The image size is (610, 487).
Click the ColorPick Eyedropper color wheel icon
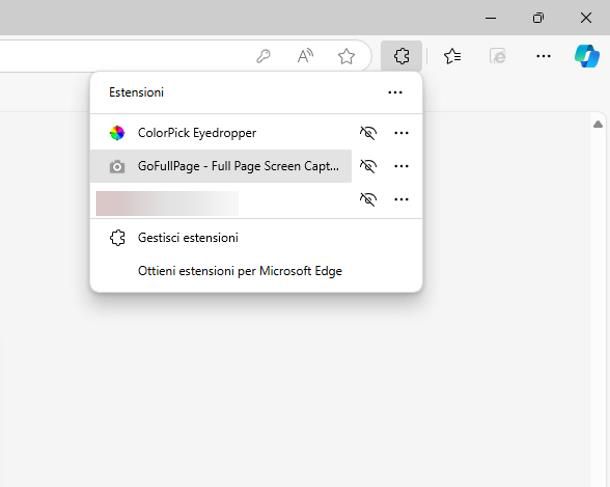117,133
